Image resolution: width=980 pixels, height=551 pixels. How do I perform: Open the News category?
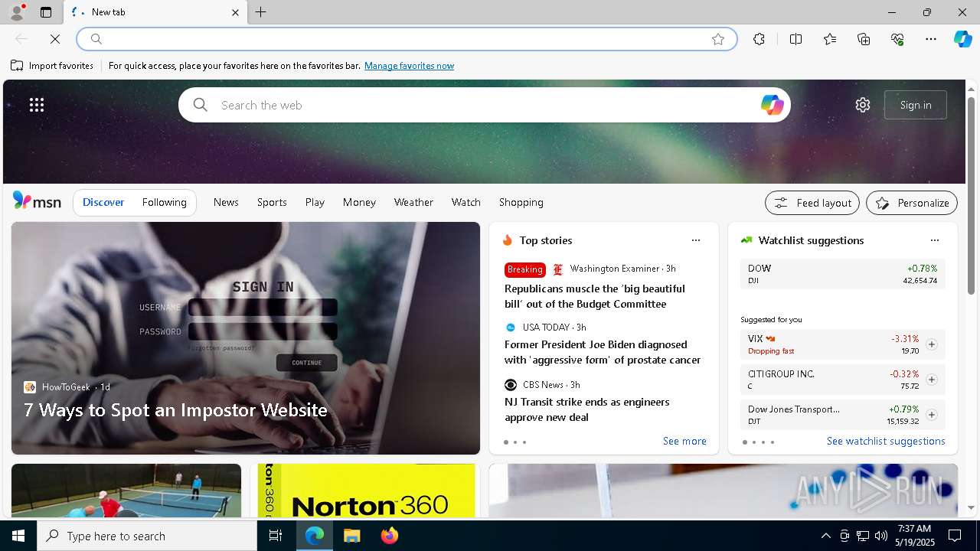pos(226,202)
